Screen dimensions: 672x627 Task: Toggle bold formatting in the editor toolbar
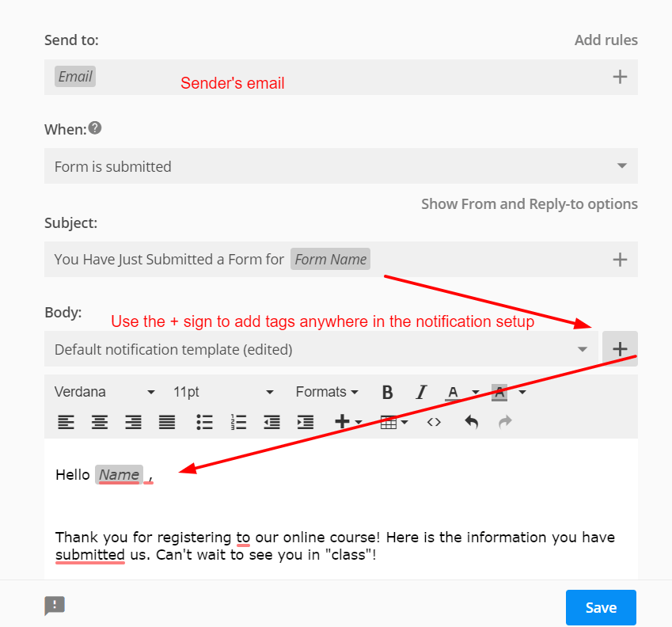[x=387, y=392]
